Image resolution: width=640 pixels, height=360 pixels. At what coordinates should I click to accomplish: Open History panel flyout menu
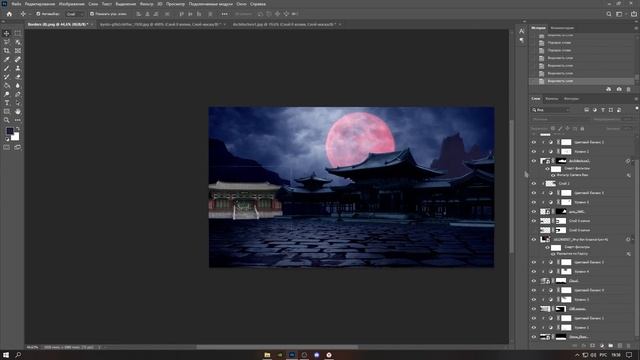pos(636,28)
